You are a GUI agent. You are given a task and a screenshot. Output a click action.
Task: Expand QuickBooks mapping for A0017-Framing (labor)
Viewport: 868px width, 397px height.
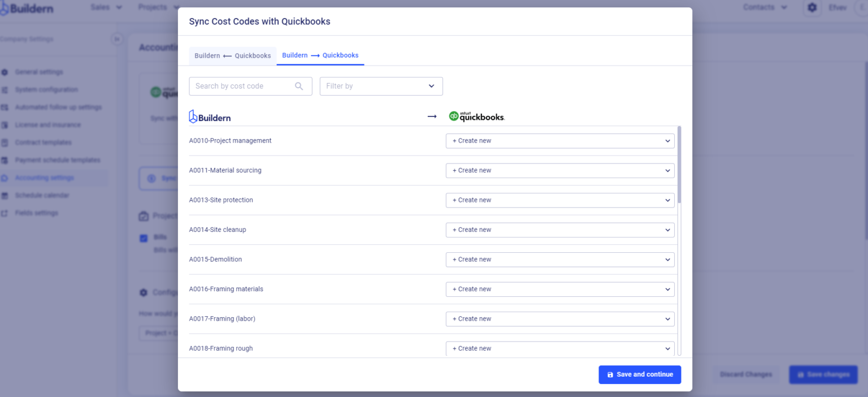coord(559,319)
